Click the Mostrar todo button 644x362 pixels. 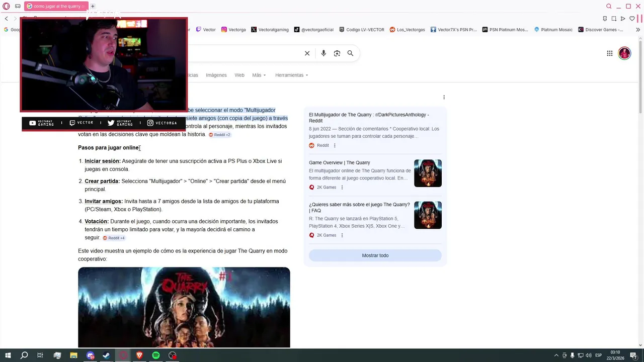point(375,255)
